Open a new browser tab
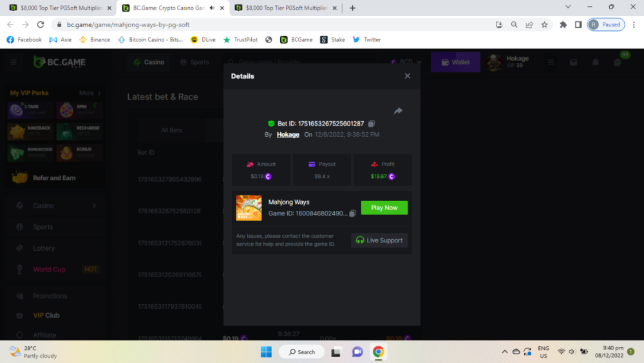644x363 pixels. pyautogui.click(x=352, y=8)
